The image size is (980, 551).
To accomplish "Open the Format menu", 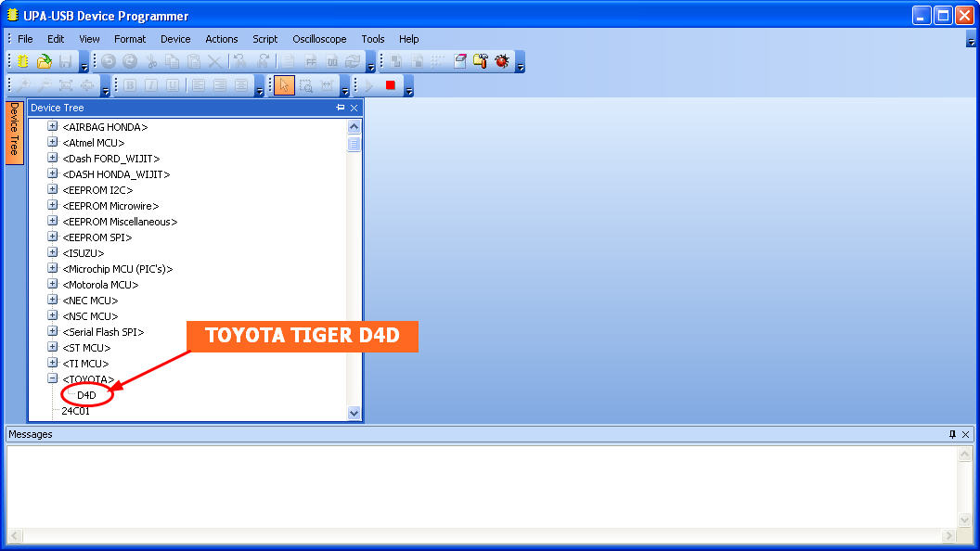I will point(130,39).
